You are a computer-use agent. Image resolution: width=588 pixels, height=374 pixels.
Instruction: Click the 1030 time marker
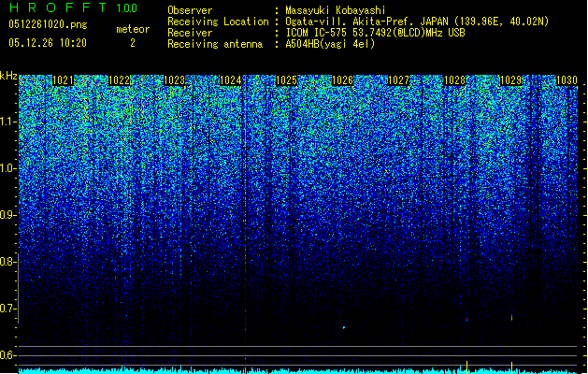[x=566, y=80]
